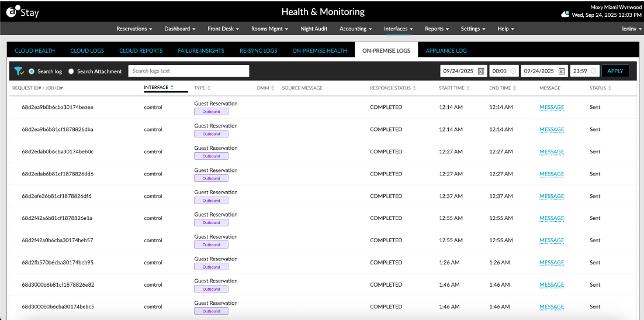The image size is (644, 320).
Task: Click cloud status icon near date
Action: click(x=565, y=15)
